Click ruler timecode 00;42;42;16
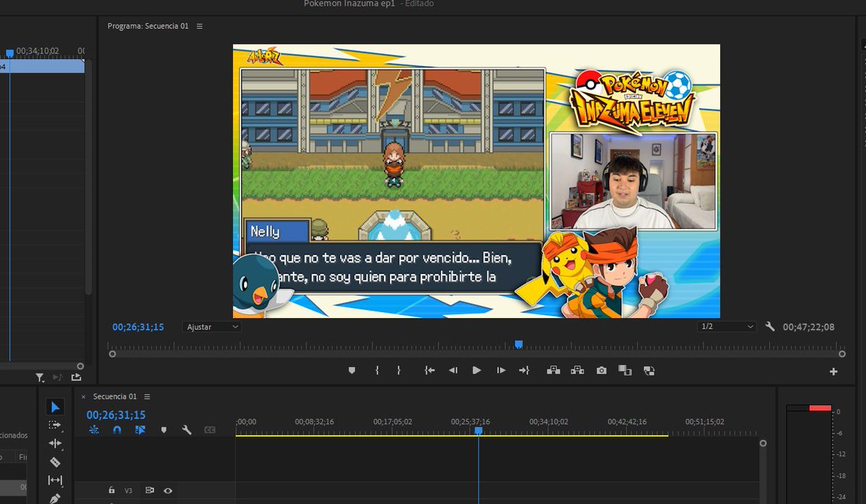Screen dimensions: 866x504 (x=627, y=422)
